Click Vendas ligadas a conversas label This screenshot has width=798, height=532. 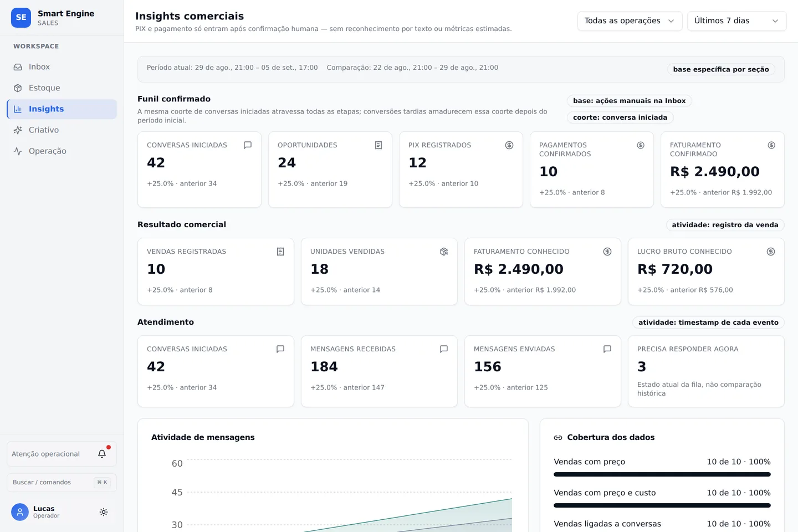coord(607,524)
